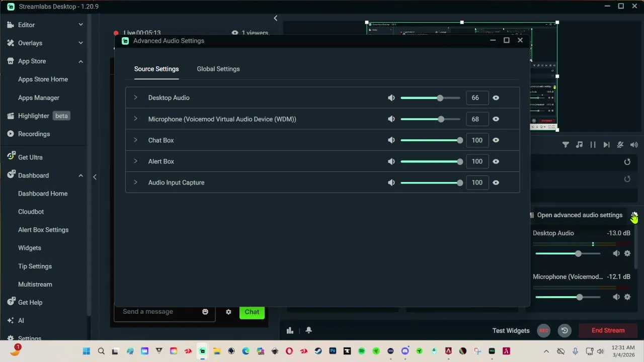Expand the Alert Box source row
644x362 pixels.
135,161
